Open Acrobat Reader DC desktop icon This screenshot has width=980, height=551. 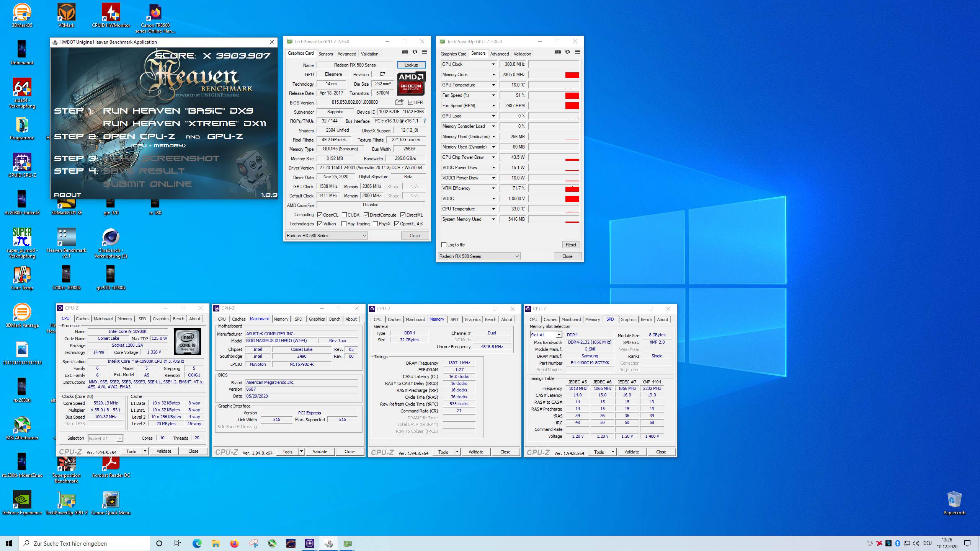pyautogui.click(x=111, y=466)
